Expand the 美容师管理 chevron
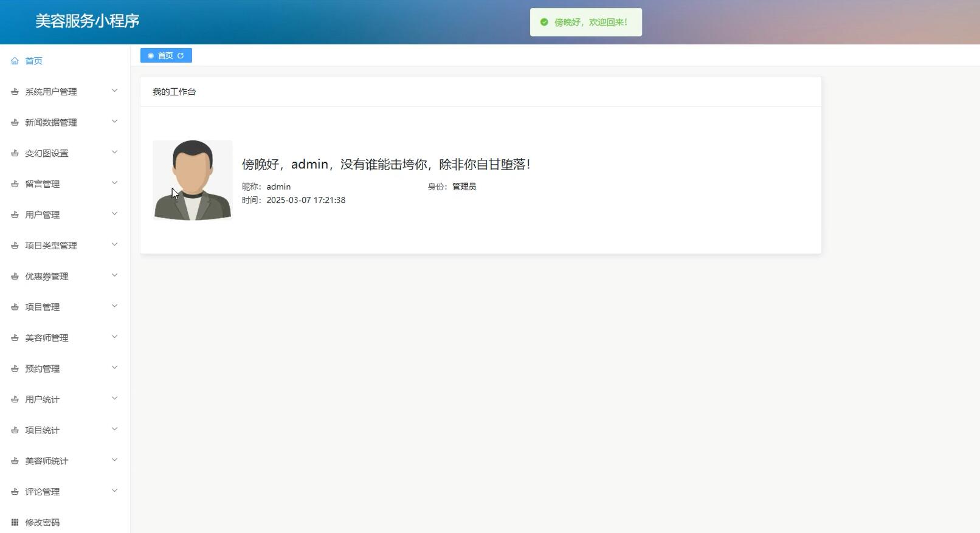Screen dimensions: 980x533 114,337
